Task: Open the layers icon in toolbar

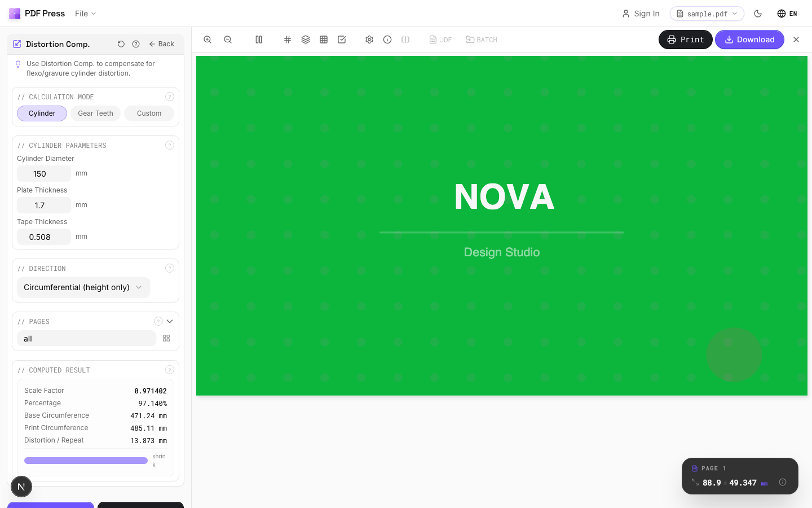Action: coord(306,40)
